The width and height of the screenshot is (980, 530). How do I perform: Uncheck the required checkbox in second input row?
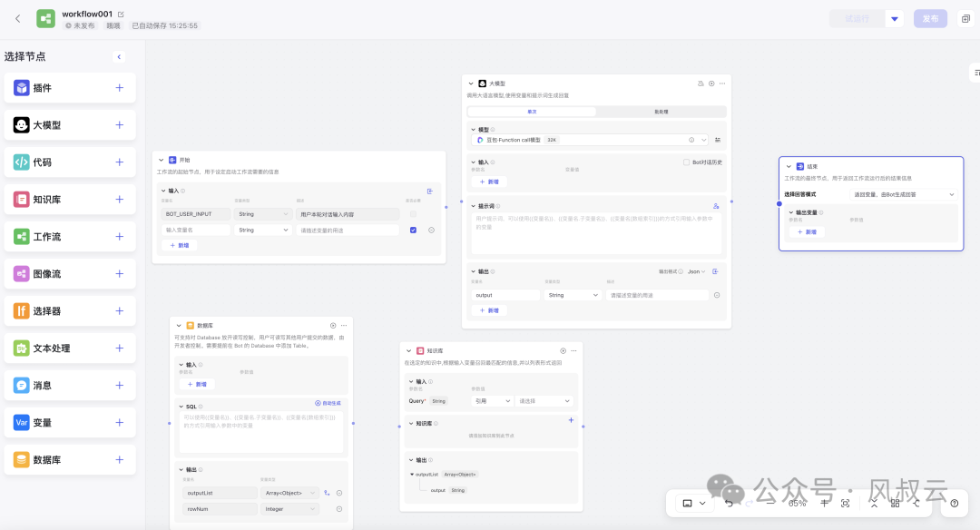414,231
